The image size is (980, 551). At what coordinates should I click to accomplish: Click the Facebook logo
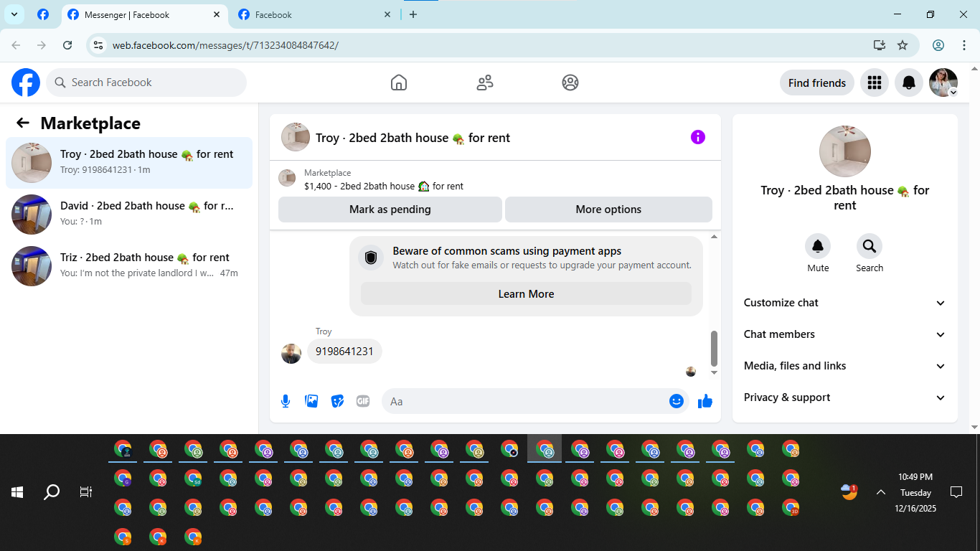pyautogui.click(x=26, y=83)
